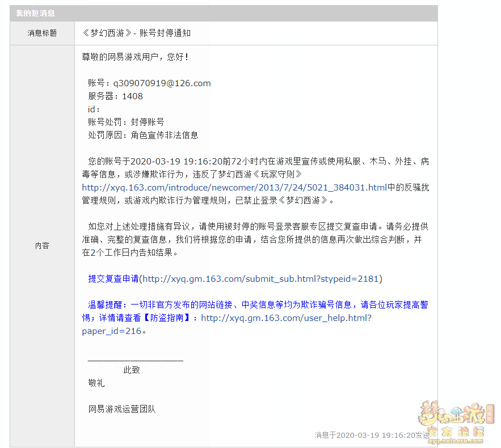The height and width of the screenshot is (448, 501).
Task: Click the 服务器：1408 line
Action: 115,96
